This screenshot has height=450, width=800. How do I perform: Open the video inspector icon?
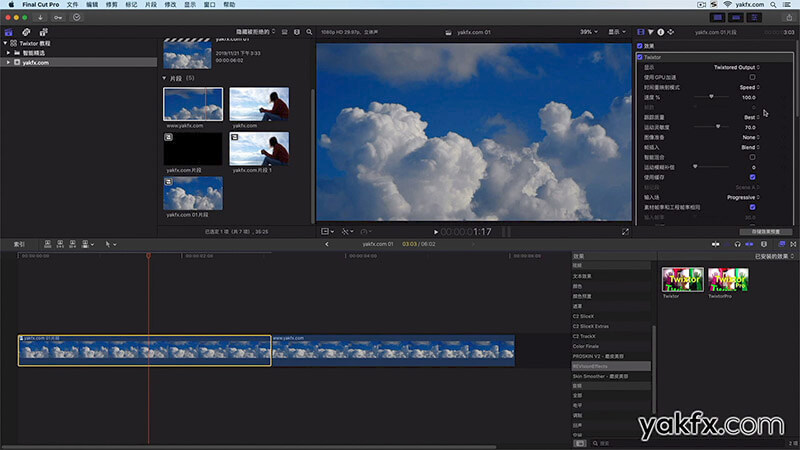(641, 32)
